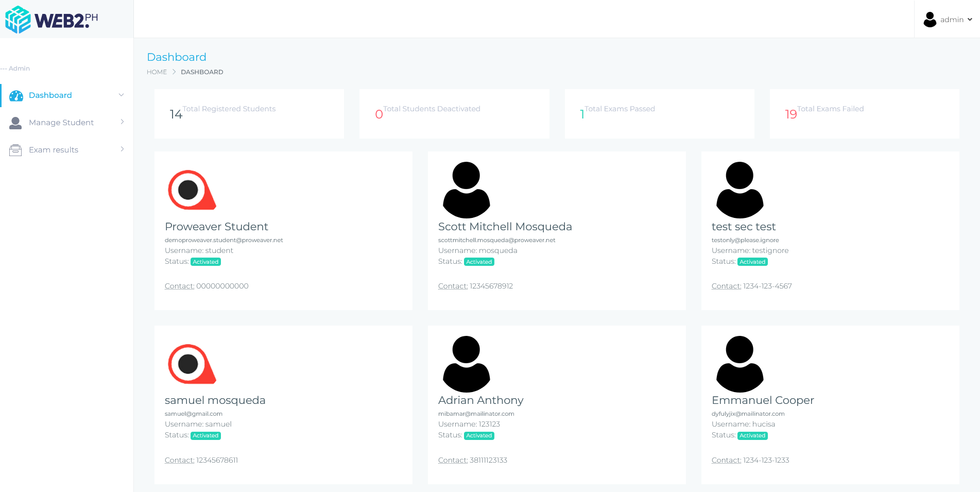Toggle the Activated status badge for samuel mosqueda
Image resolution: width=980 pixels, height=492 pixels.
pos(205,435)
